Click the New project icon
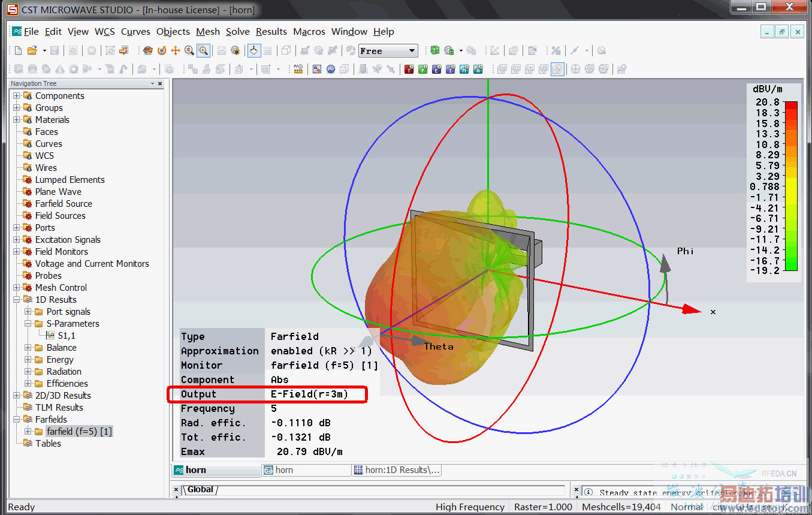Image resolution: width=812 pixels, height=515 pixels. [x=18, y=51]
